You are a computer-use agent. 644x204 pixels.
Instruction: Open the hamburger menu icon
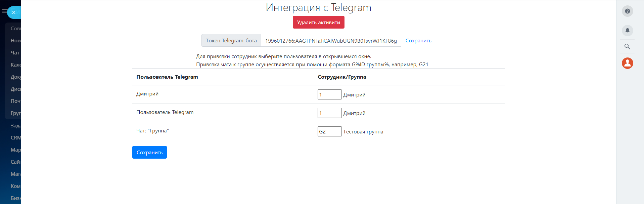tap(4, 11)
